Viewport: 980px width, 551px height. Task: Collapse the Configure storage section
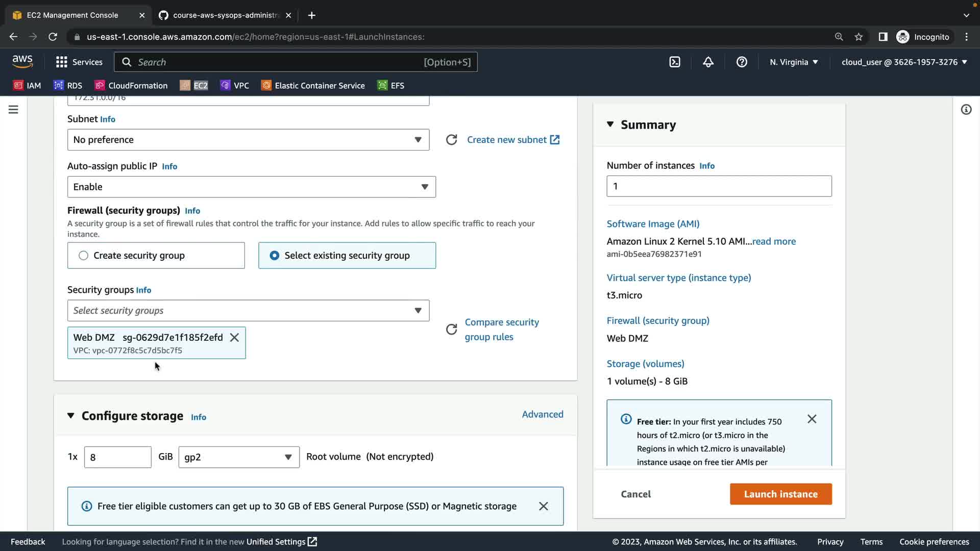tap(71, 416)
